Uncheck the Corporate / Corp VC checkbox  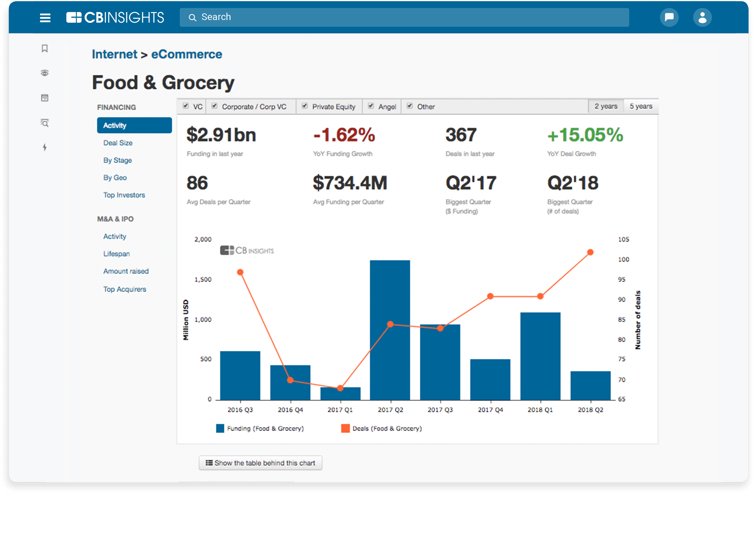tap(215, 106)
